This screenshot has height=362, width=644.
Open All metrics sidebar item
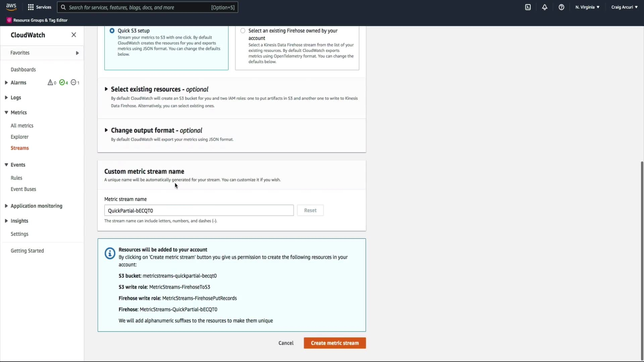click(x=22, y=125)
